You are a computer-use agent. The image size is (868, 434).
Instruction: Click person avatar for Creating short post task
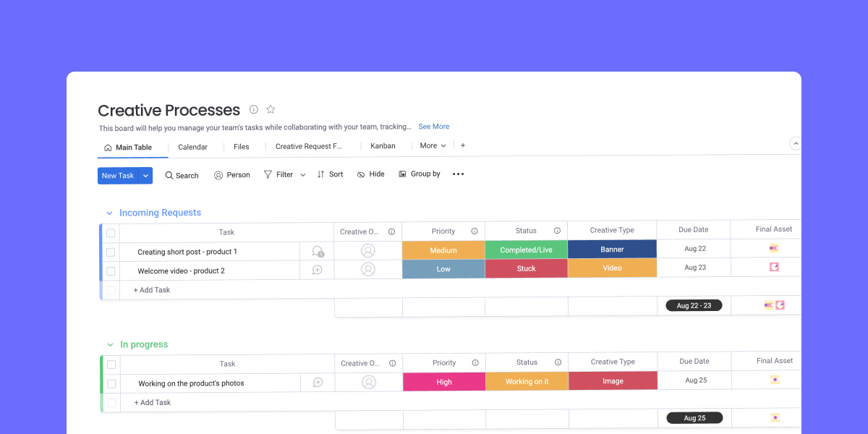(368, 251)
